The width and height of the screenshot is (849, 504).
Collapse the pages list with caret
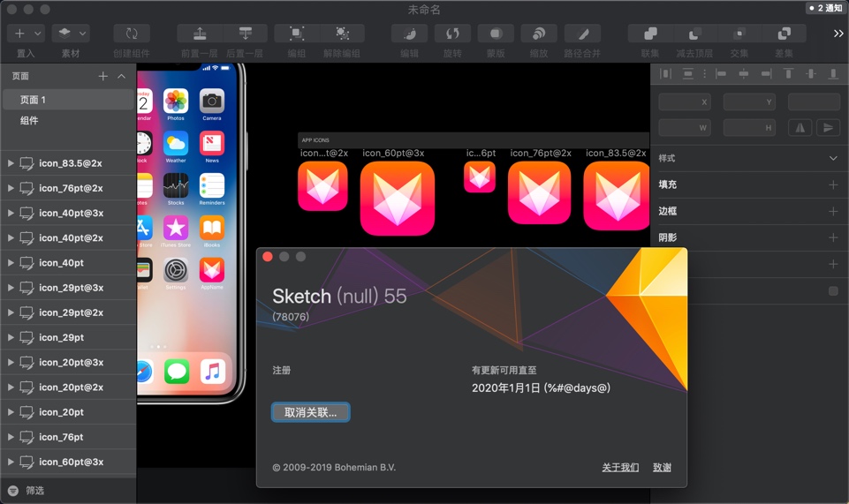[121, 76]
